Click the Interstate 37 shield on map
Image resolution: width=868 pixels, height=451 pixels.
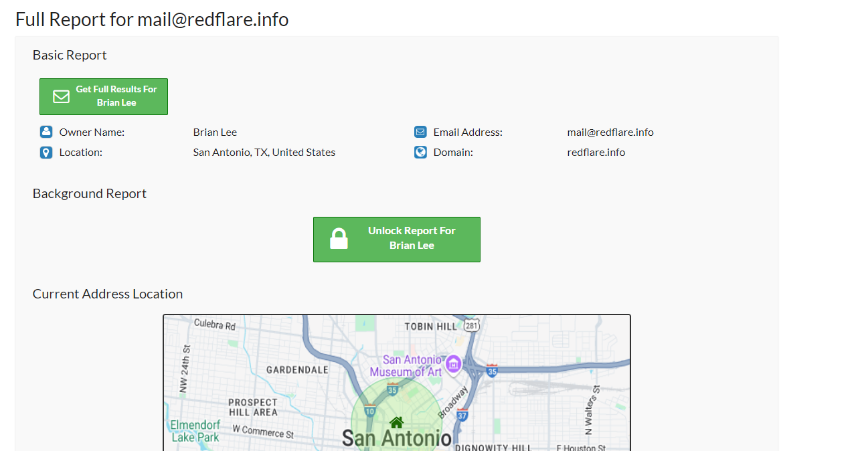(462, 416)
